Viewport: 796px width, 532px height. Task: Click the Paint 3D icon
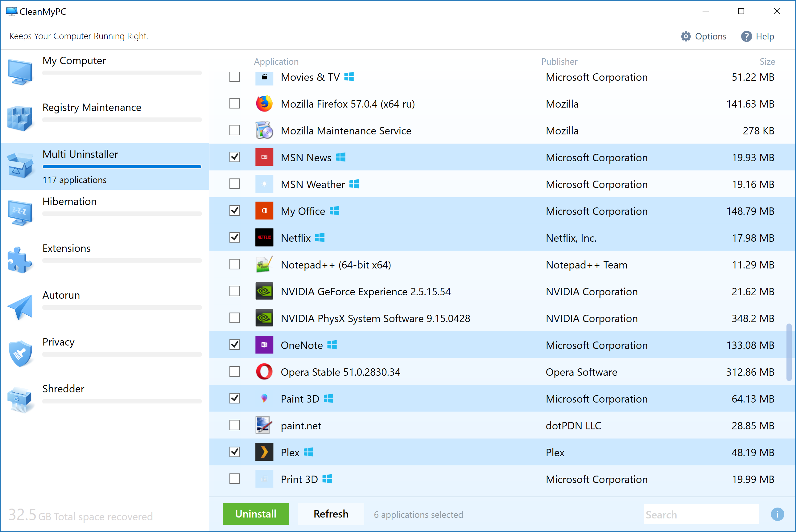(x=264, y=398)
